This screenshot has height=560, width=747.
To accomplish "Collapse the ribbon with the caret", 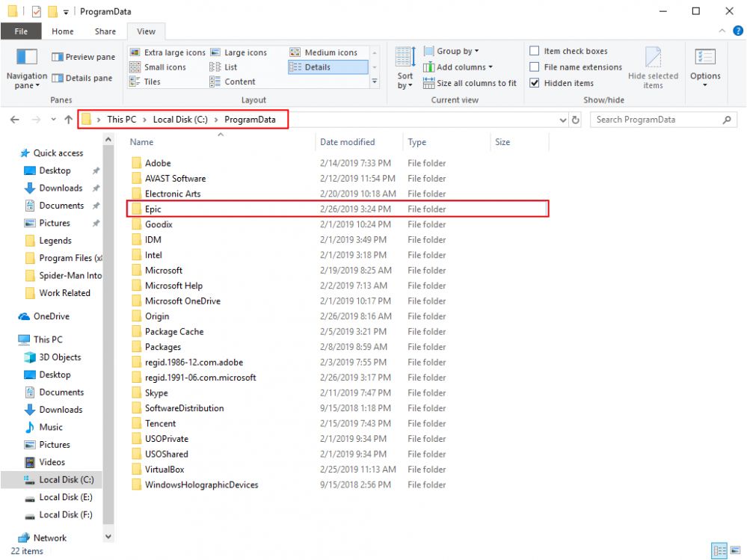I will pos(722,31).
